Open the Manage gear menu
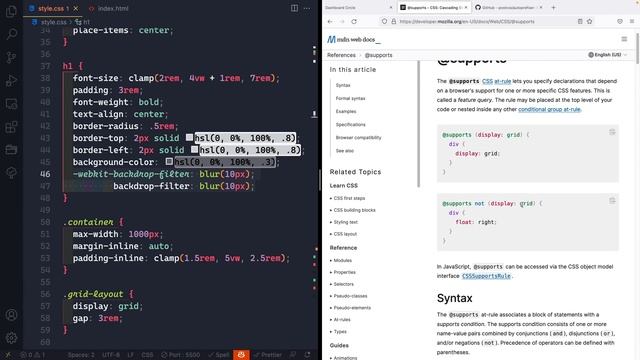This screenshot has width=640, height=360. (11, 338)
